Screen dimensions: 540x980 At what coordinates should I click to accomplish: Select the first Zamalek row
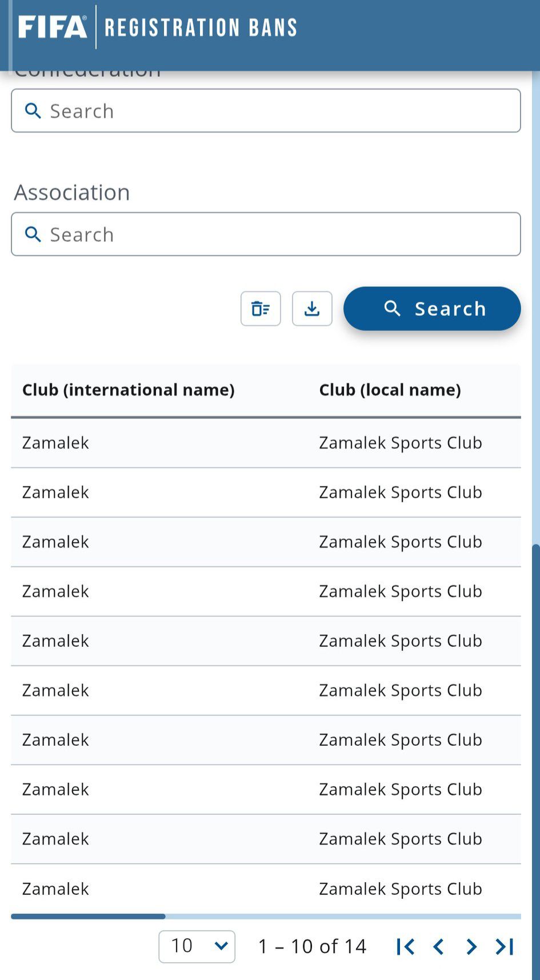click(55, 443)
